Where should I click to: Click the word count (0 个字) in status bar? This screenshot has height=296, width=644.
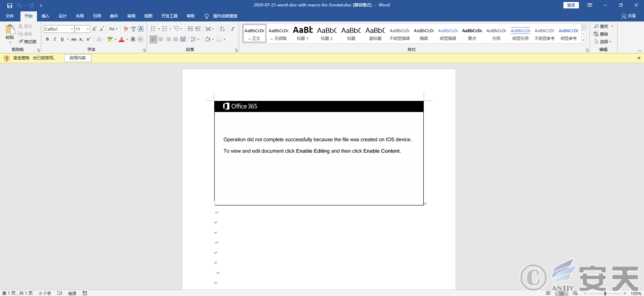[45, 293]
